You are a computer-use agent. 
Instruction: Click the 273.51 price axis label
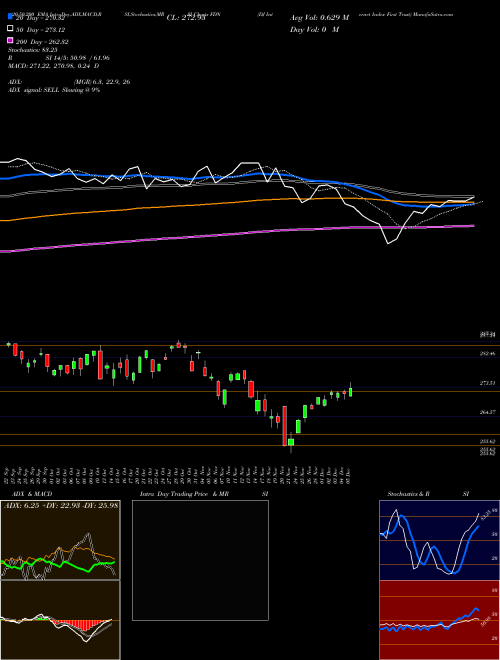pyautogui.click(x=487, y=383)
